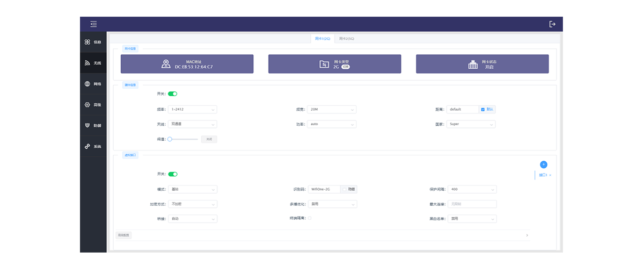
Task: Open the 系统 sidebar item
Action: pyautogui.click(x=93, y=147)
